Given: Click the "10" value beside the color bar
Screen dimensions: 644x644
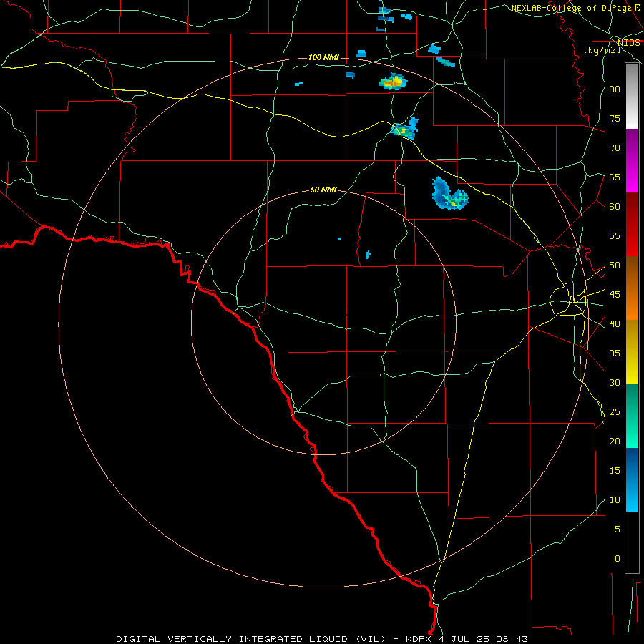Looking at the screenshot, I should click(615, 500).
